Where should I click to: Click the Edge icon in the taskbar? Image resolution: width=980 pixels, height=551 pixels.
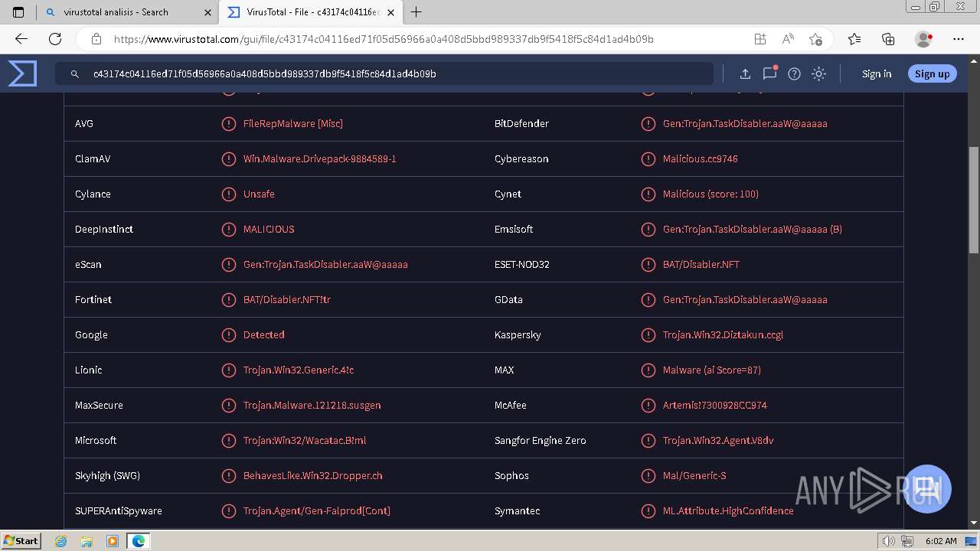tap(139, 541)
